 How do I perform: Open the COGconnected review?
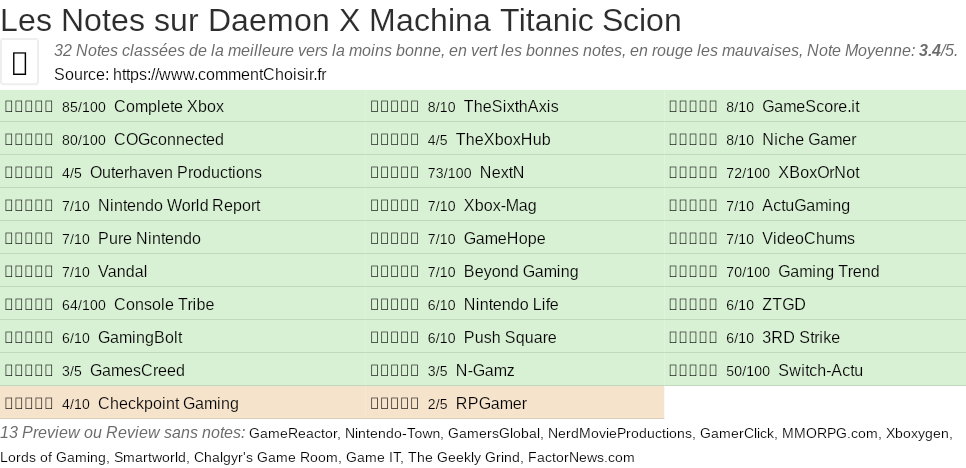[x=168, y=140]
